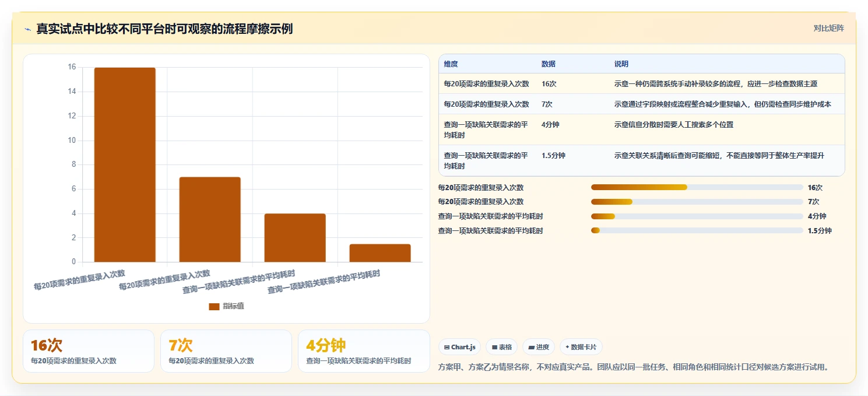The image size is (868, 396).
Task: Click the table data cell showing 7次
Action: [x=547, y=104]
